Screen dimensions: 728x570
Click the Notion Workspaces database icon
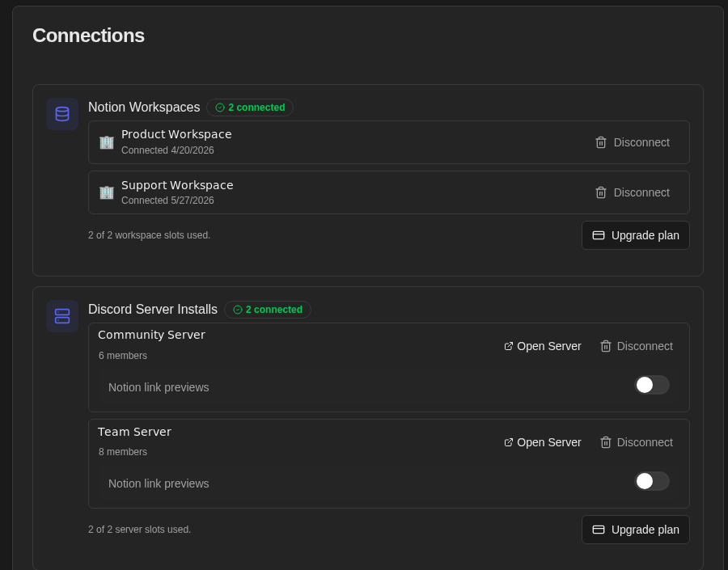[x=62, y=114]
